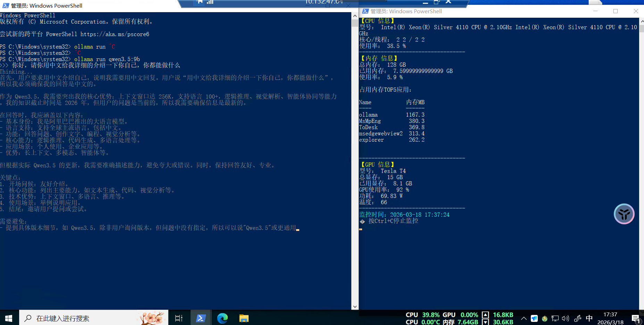Click the download arrow indicator in taskbar monitor
Image resolution: width=644 pixels, height=325 pixels.
click(485, 322)
